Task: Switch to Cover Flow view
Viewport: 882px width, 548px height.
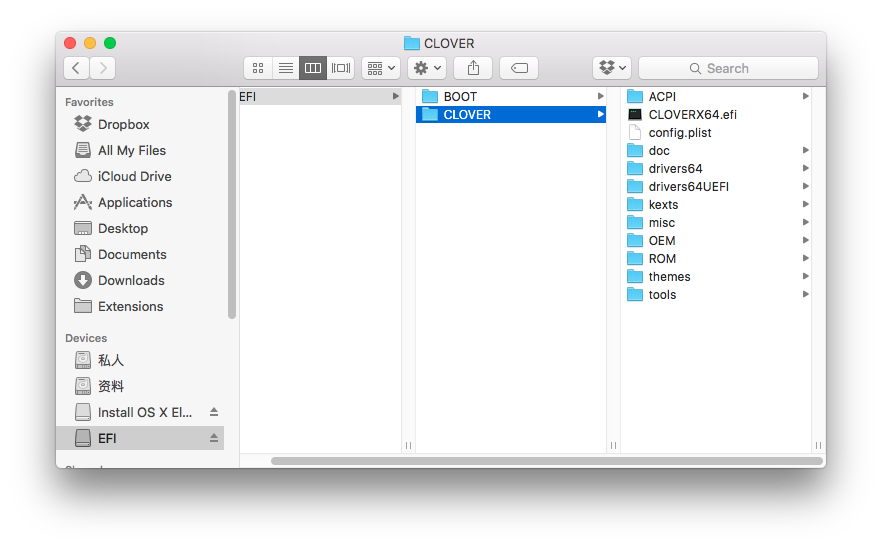Action: pyautogui.click(x=341, y=68)
